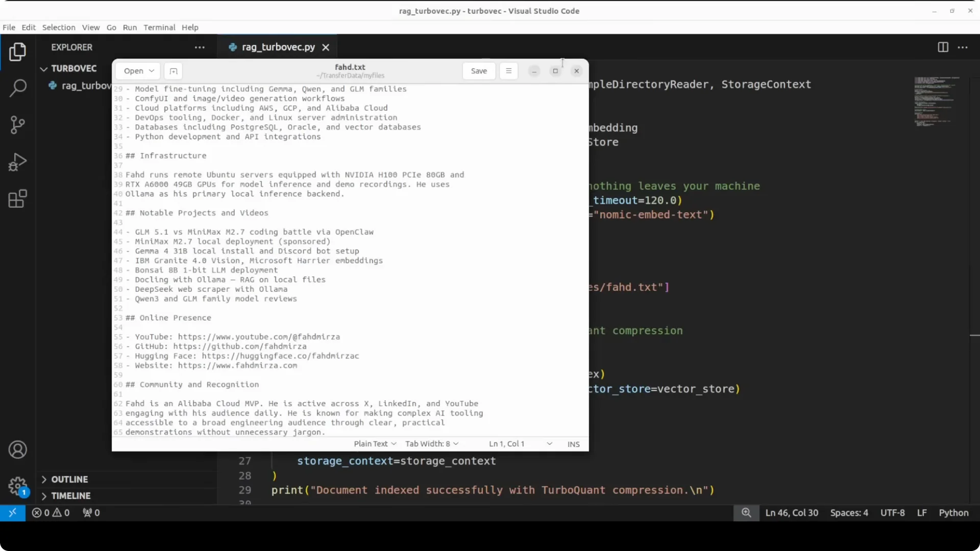Close the rag_turbovec.py tab
The image size is (980, 551).
tap(326, 47)
